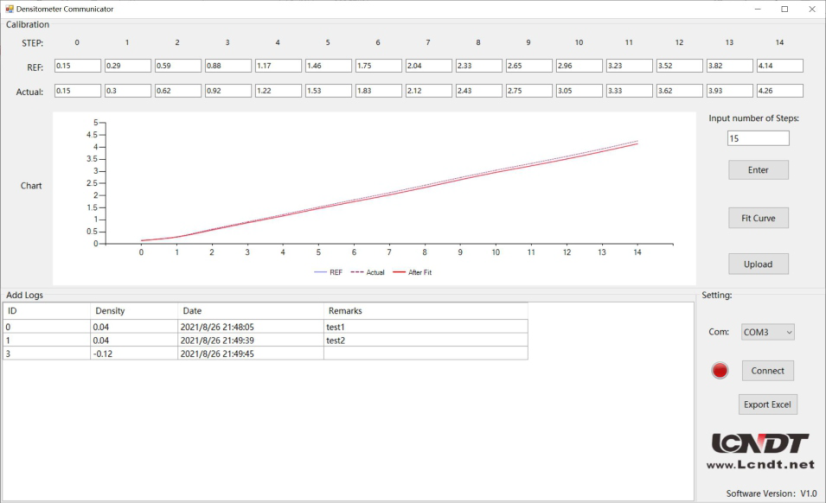Select Actual field showing 4.26
This screenshot has height=503, width=826.
point(780,91)
